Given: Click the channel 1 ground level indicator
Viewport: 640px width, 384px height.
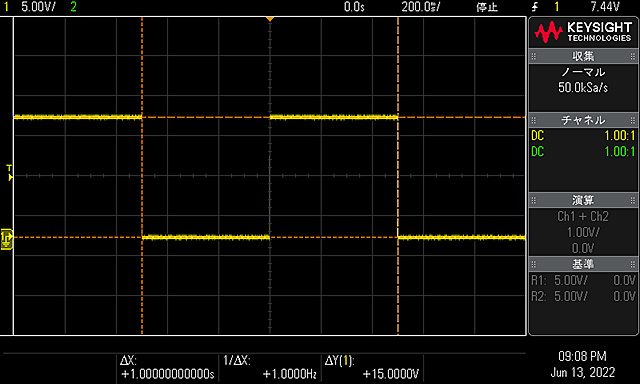Looking at the screenshot, I should 7,238.
